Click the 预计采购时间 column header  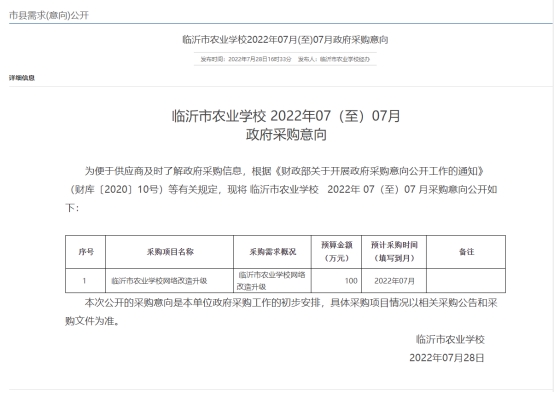pyautogui.click(x=394, y=252)
